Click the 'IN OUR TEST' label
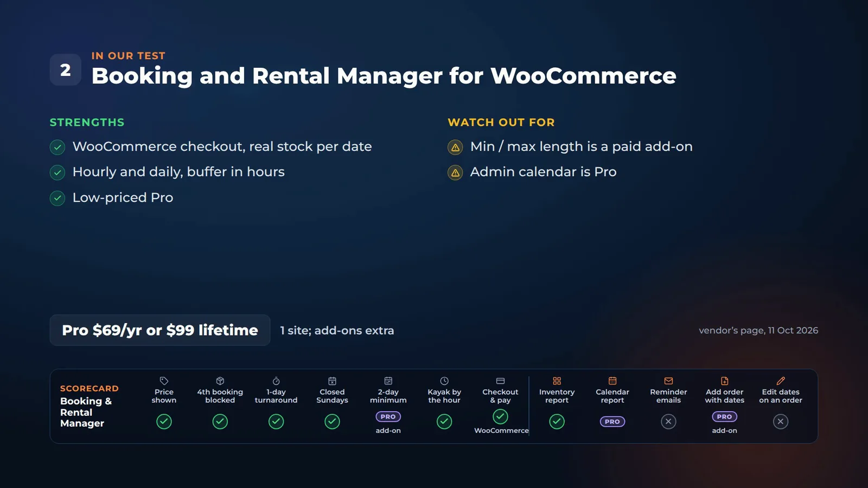Image resolution: width=868 pixels, height=488 pixels. pos(129,56)
